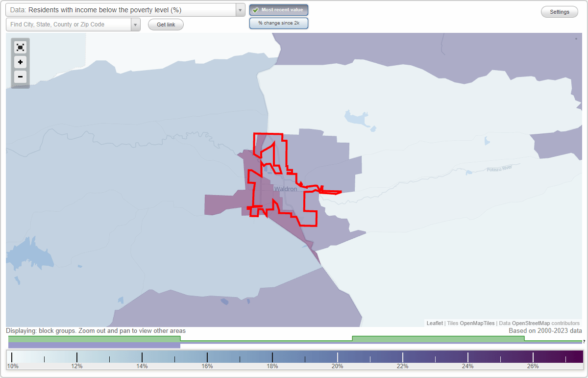Viewport: 588px width, 378px height.
Task: Open the OpenMapTiles link
Action: 477,323
